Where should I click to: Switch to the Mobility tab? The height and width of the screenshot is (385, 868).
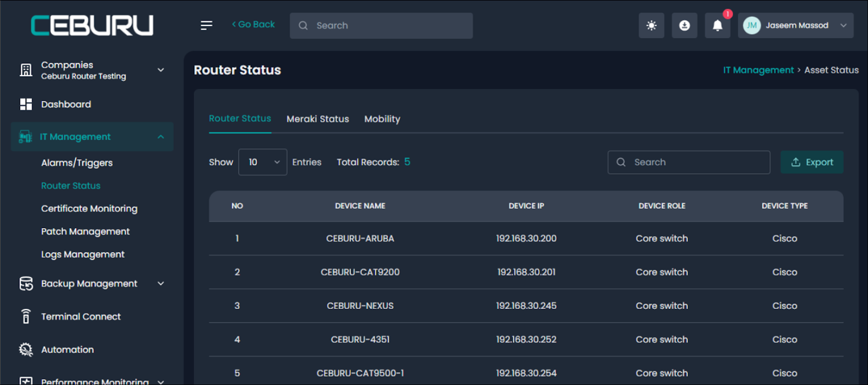(382, 119)
